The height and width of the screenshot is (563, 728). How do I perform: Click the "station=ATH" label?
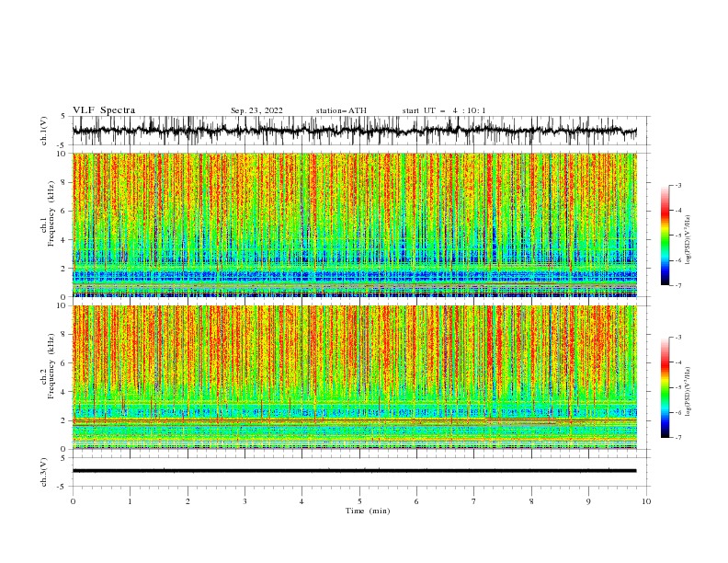341,110
